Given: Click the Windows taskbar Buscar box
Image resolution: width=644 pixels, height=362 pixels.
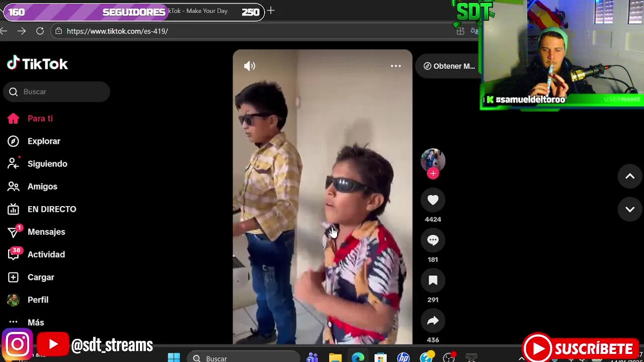Looking at the screenshot, I should pos(244,358).
